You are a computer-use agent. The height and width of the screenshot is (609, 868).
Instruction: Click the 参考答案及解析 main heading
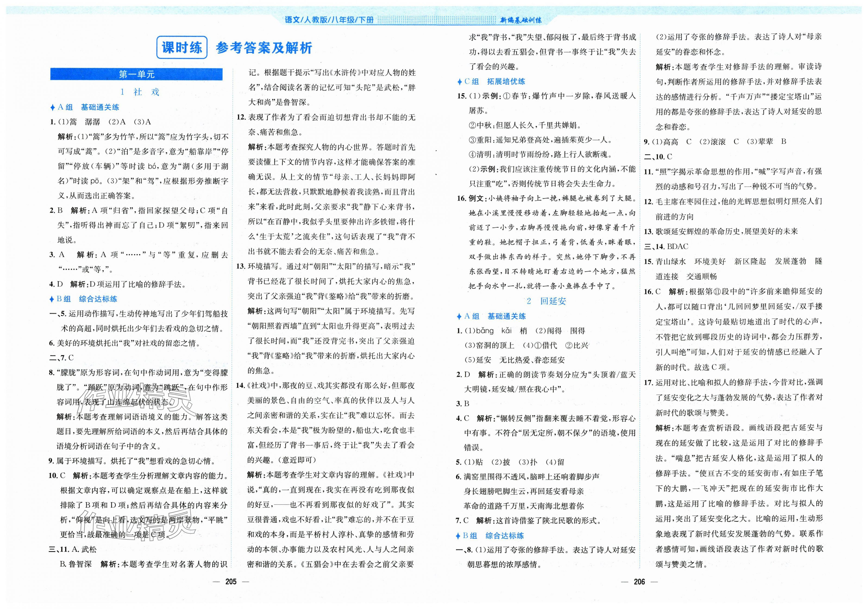coord(264,48)
